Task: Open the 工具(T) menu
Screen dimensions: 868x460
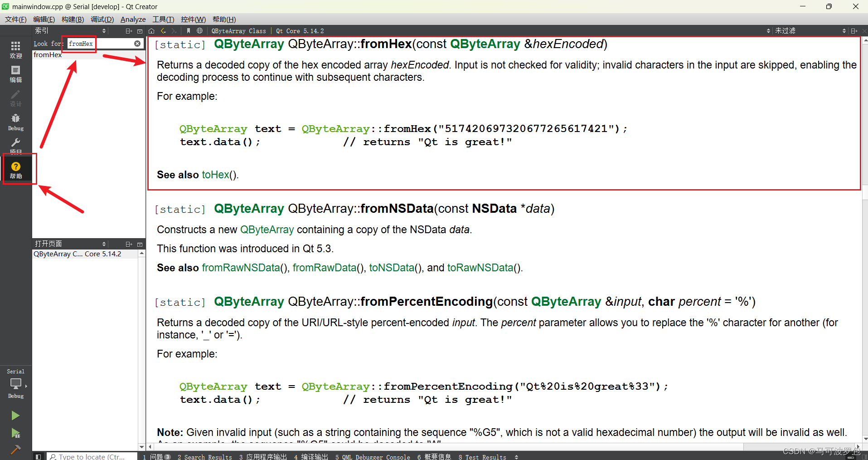Action: pyautogui.click(x=163, y=19)
